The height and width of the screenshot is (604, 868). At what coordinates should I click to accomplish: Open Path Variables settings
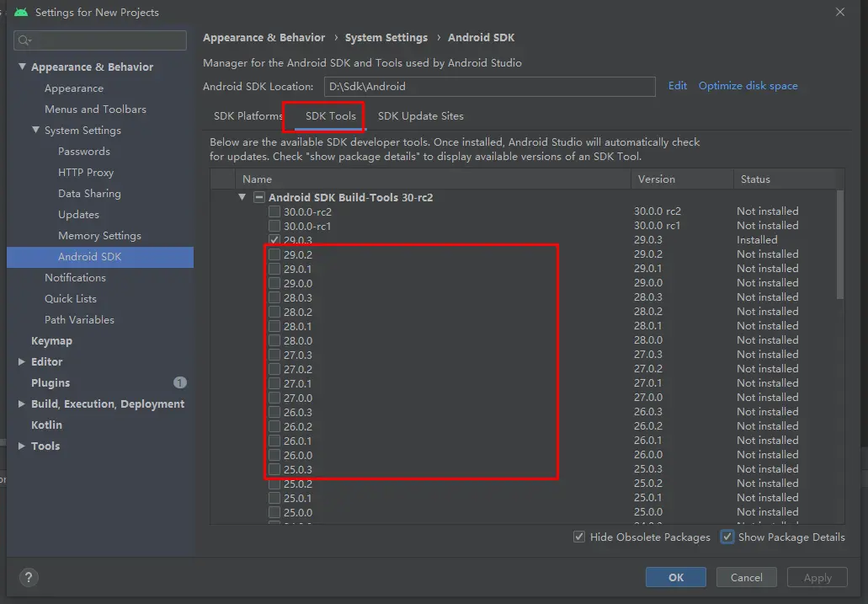coord(79,320)
